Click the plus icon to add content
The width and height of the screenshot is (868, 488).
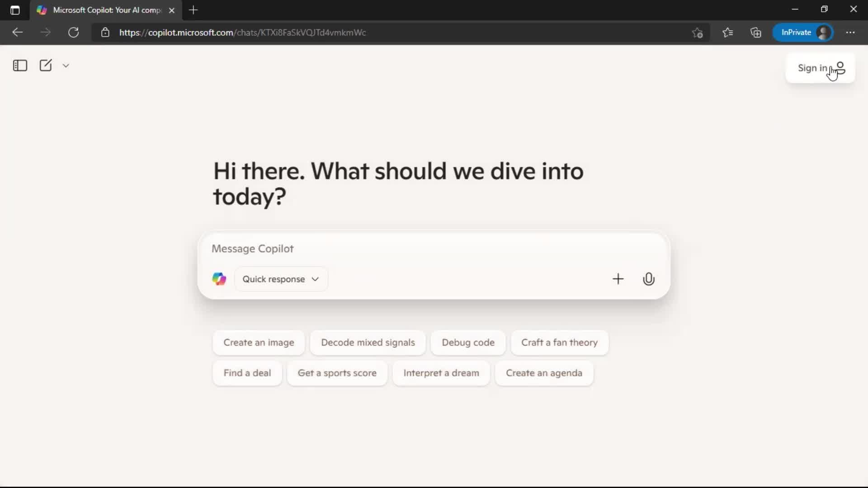click(618, 279)
